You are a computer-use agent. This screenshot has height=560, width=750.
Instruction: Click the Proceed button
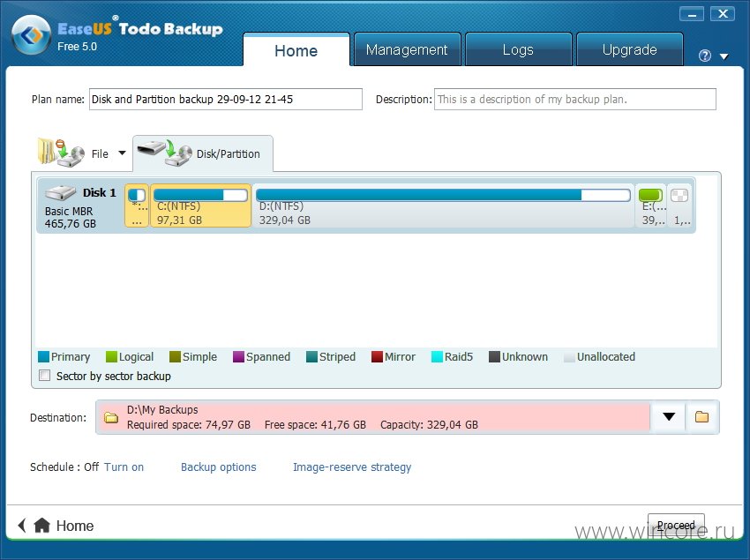click(676, 525)
